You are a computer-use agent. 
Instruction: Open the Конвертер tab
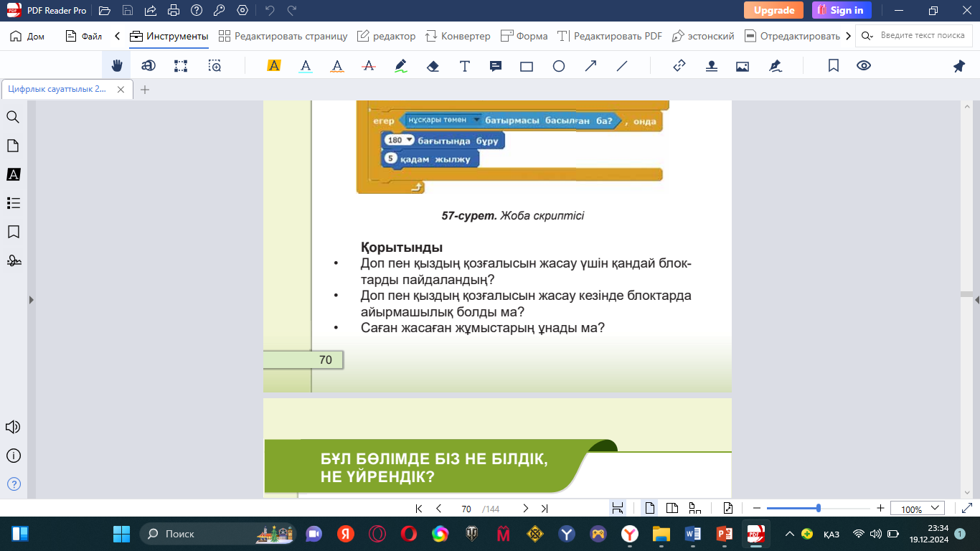point(458,36)
